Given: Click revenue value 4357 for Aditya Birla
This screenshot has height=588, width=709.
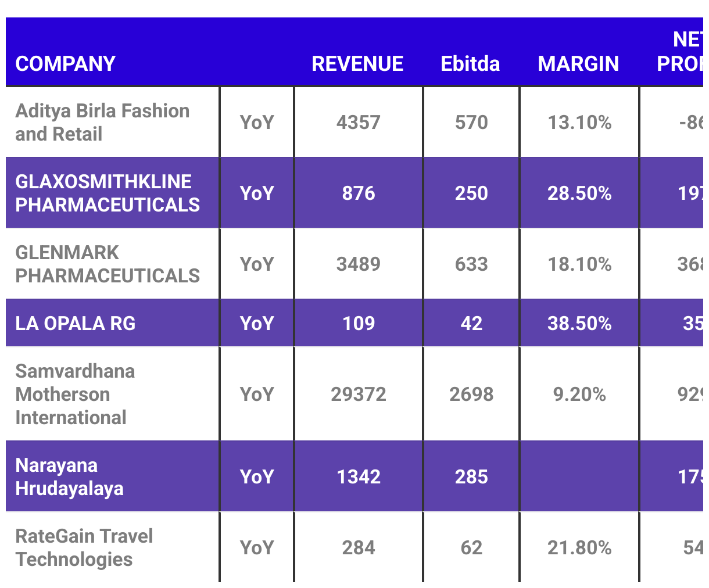Looking at the screenshot, I should [359, 123].
